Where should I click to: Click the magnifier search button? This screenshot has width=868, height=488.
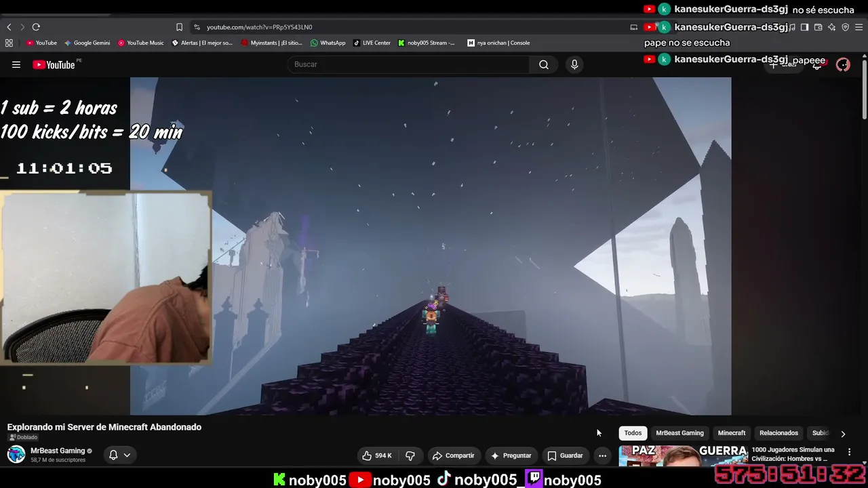click(x=544, y=64)
